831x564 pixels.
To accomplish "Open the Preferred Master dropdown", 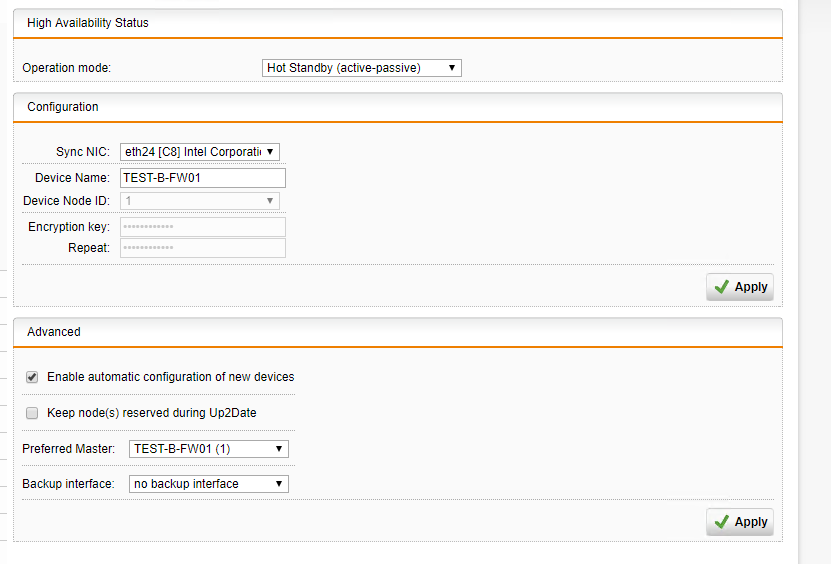I will 209,449.
